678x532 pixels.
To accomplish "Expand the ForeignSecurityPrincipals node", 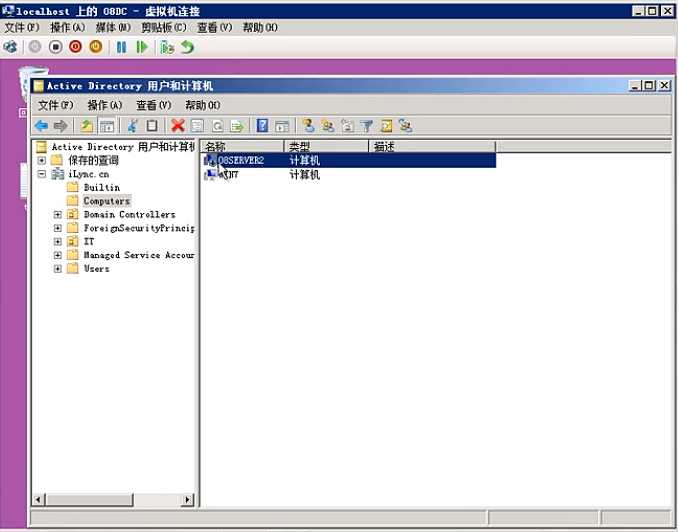I will pos(58,228).
